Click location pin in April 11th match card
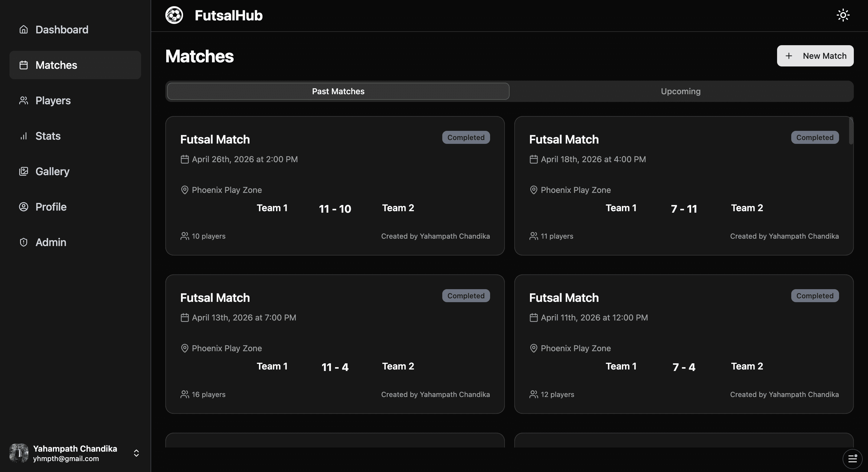The image size is (868, 472). 533,348
